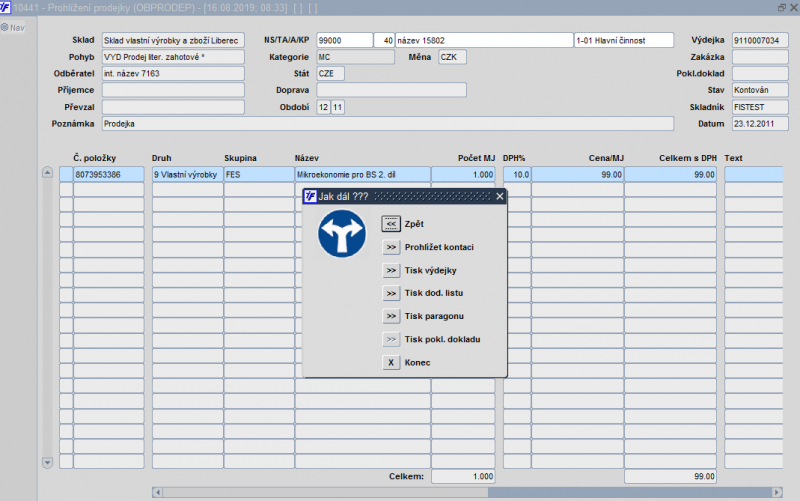
Task: Click the Zpět back arrow button
Action: point(391,224)
